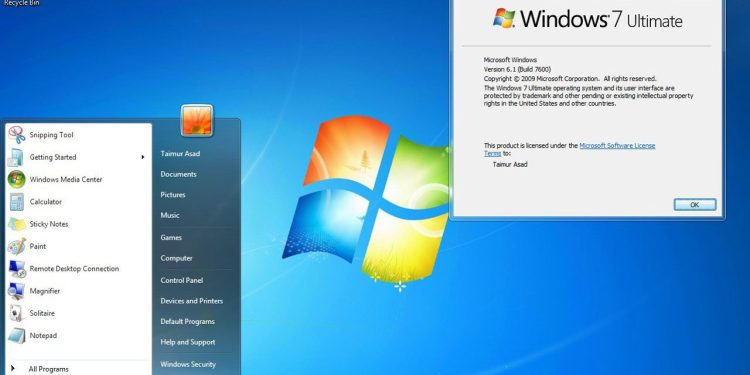The width and height of the screenshot is (750, 375).
Task: Open Games from Start menu
Action: coord(171,237)
